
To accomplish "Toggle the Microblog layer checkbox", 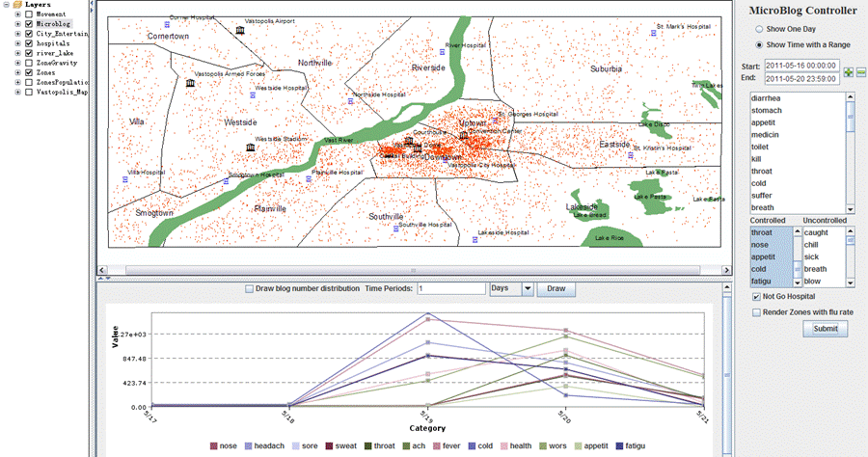I will pyautogui.click(x=29, y=24).
